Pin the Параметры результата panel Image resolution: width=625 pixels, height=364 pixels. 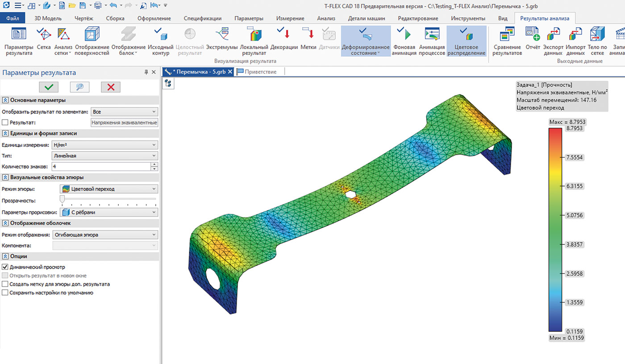(146, 72)
